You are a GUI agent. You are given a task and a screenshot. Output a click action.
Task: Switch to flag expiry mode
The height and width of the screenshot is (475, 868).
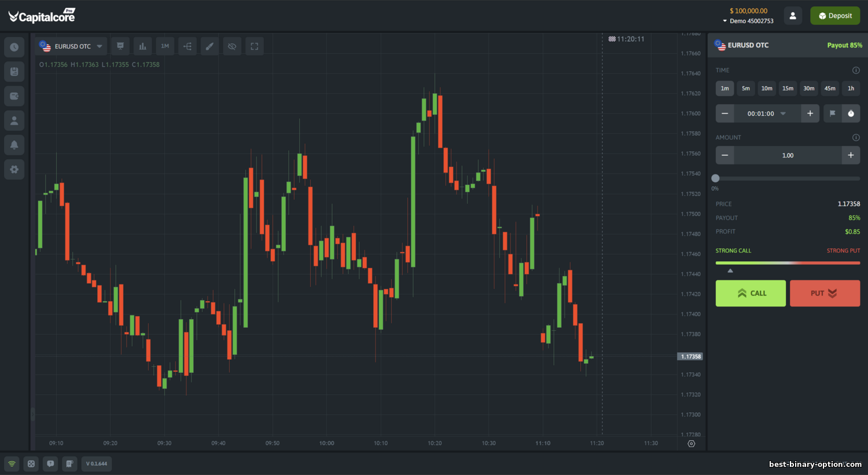click(832, 114)
